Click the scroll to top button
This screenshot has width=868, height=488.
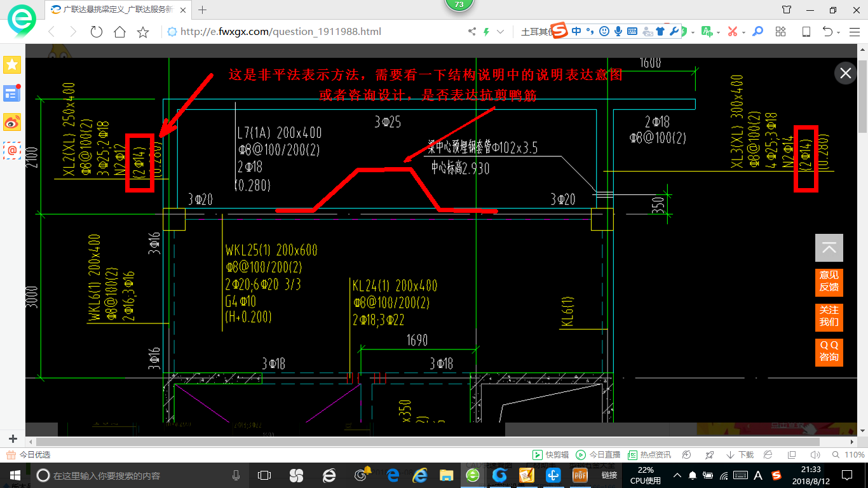[x=829, y=248]
